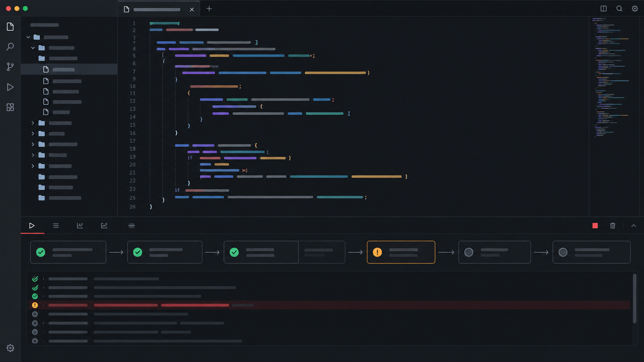Open the line chart tab in the bottom panel
Screen dimensions: 644x362
[80, 225]
